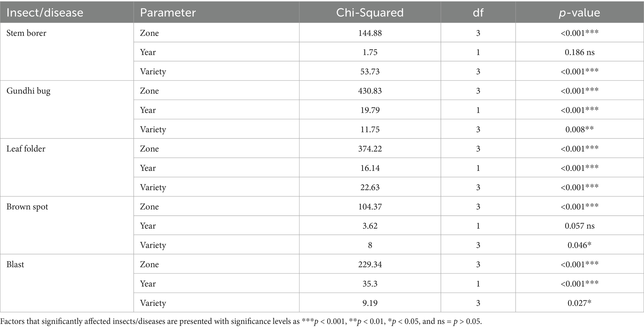
Task: Click the Chi-Squared value 430.83
Action: click(370, 91)
